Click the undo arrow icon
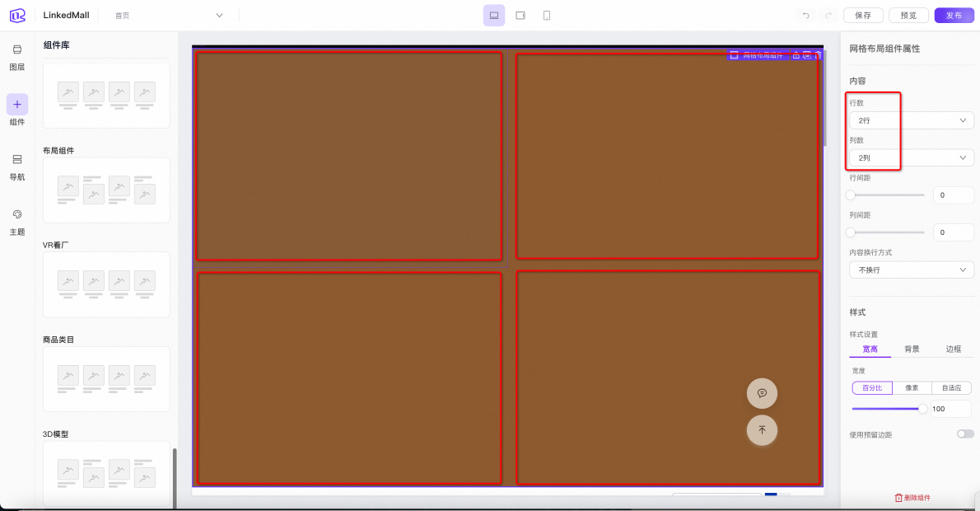 pyautogui.click(x=805, y=16)
